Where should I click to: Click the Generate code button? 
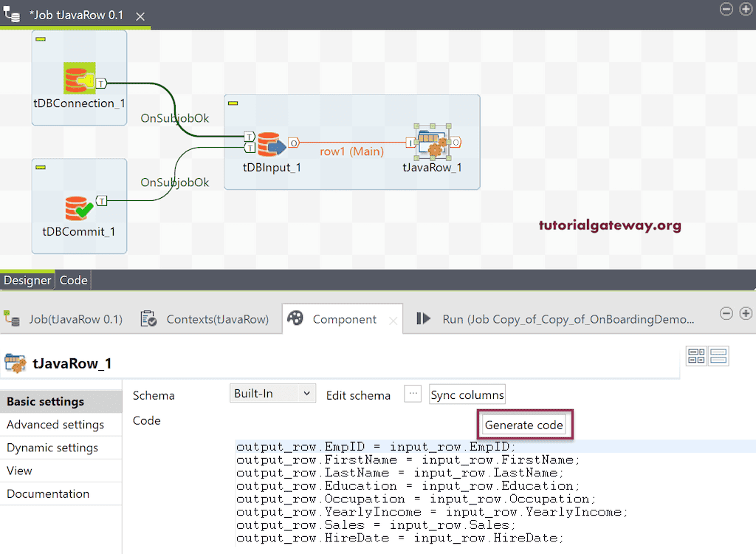(x=524, y=425)
